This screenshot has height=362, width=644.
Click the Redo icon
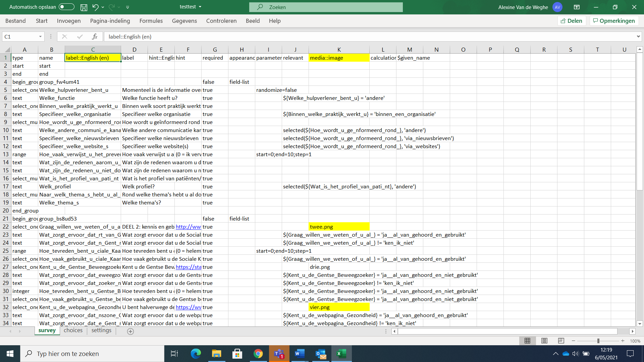coord(112,7)
